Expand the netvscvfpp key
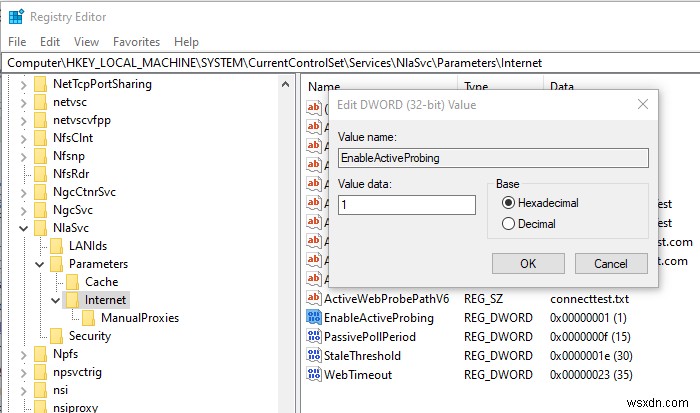Screen dimensions: 700x413 24,121
